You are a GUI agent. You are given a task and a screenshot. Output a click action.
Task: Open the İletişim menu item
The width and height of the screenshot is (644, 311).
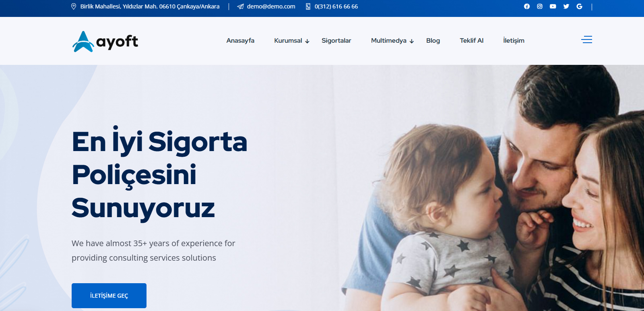tap(514, 41)
